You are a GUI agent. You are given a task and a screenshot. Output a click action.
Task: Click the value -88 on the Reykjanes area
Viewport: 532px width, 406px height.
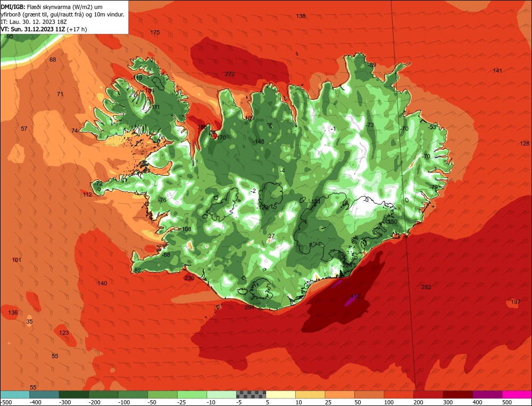pos(165,255)
